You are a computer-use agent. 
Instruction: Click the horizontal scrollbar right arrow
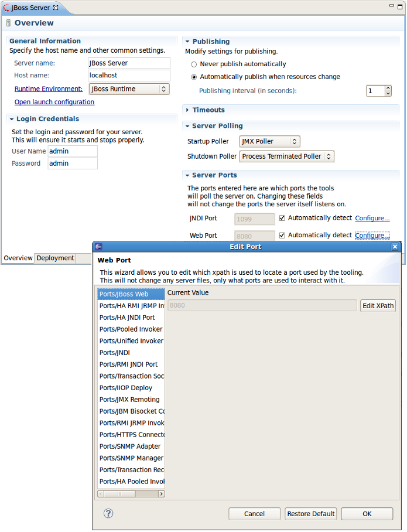point(162,494)
